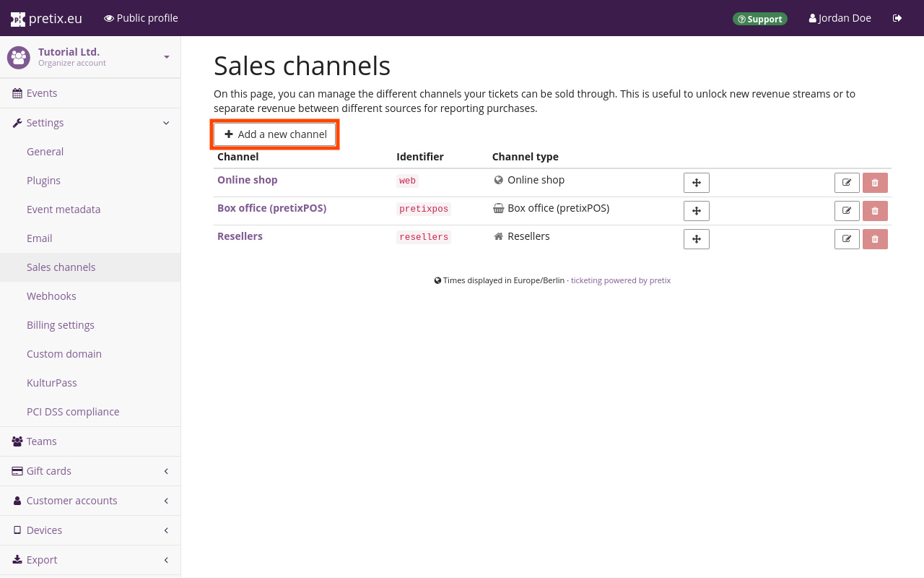Viewport: 924px width, 578px height.
Task: Click the move handle for Box office (pretixPOS)
Action: pyautogui.click(x=696, y=210)
